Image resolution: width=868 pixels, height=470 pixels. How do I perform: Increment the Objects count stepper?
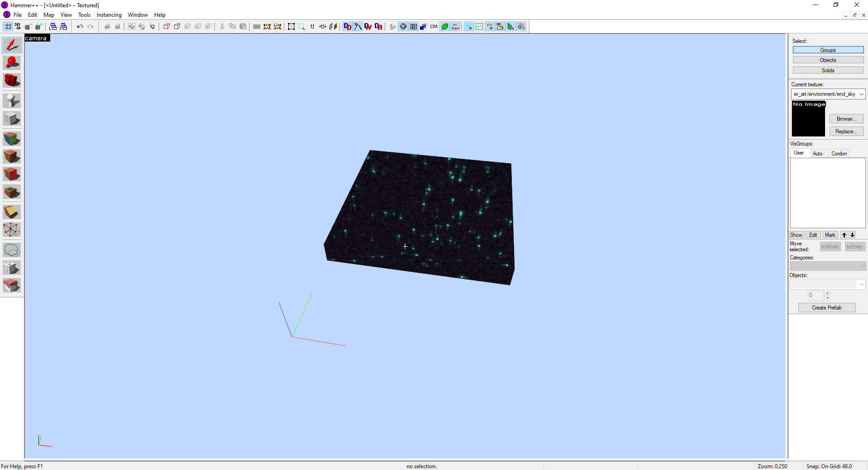827,293
